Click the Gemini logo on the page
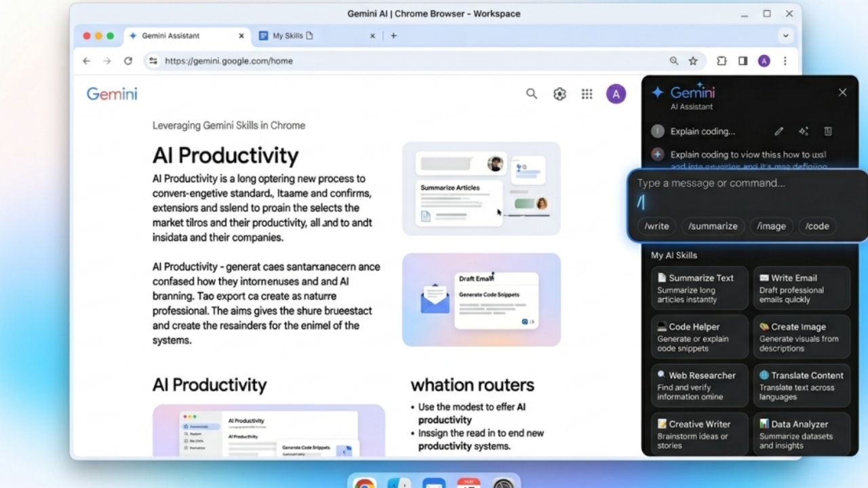 coord(112,94)
